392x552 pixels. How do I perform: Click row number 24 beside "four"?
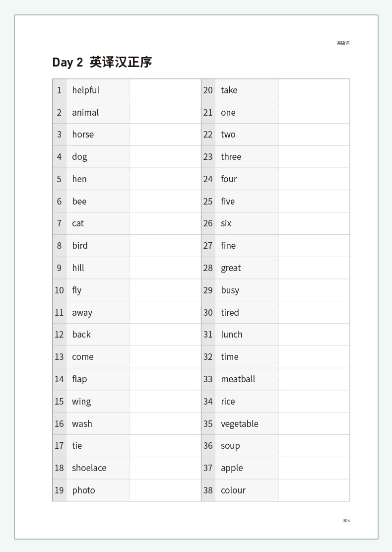(208, 179)
